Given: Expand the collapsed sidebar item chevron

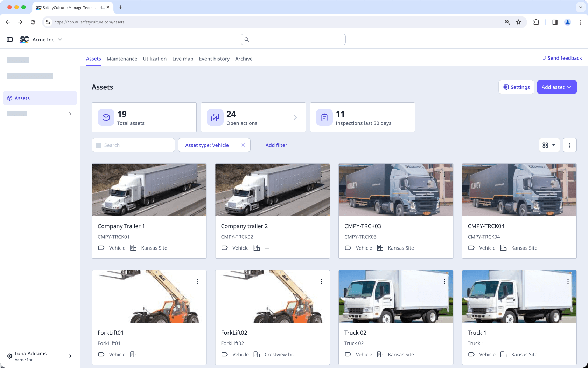Looking at the screenshot, I should point(70,114).
